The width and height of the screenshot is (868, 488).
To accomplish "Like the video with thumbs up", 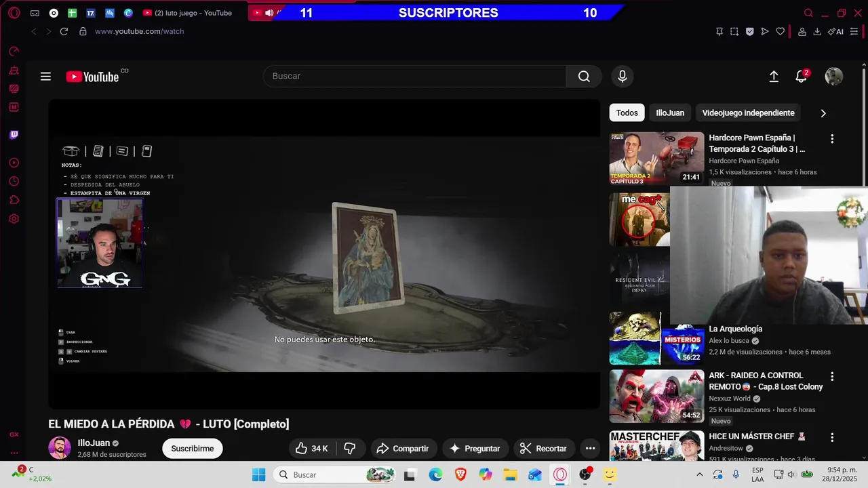I will coord(312,448).
